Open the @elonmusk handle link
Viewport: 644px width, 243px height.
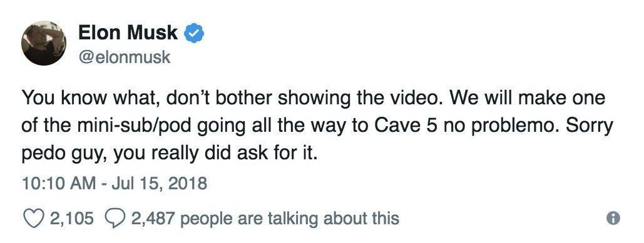(x=124, y=57)
